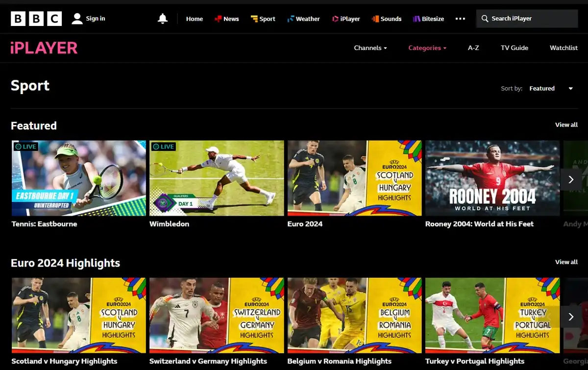
Task: Open Weather in top navigation
Action: pyautogui.click(x=308, y=19)
